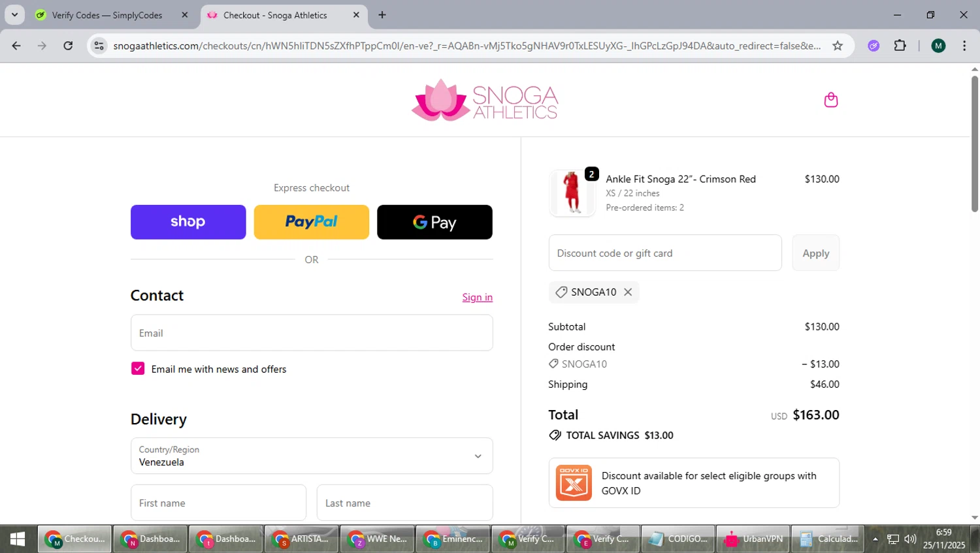Open the Eminenc... taskbar window
Viewport: 980px width, 553px height.
point(453,539)
